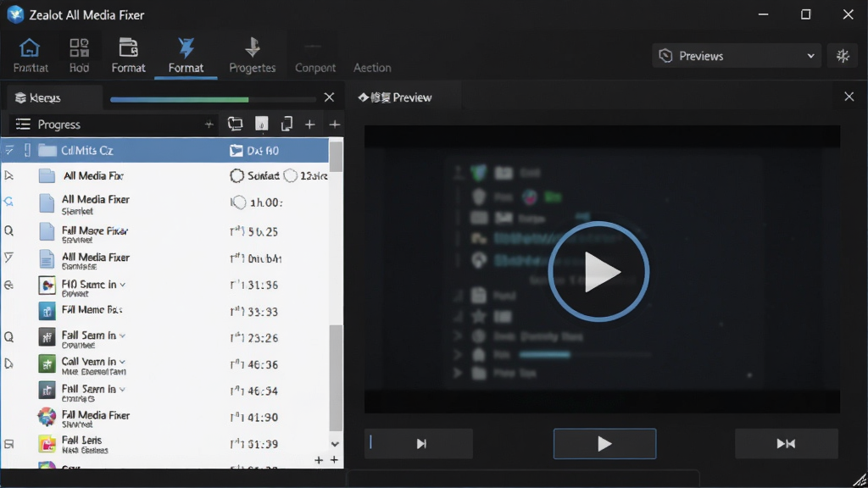Click the monitor icon in the Progress toolbar
868x488 pixels.
coord(236,124)
